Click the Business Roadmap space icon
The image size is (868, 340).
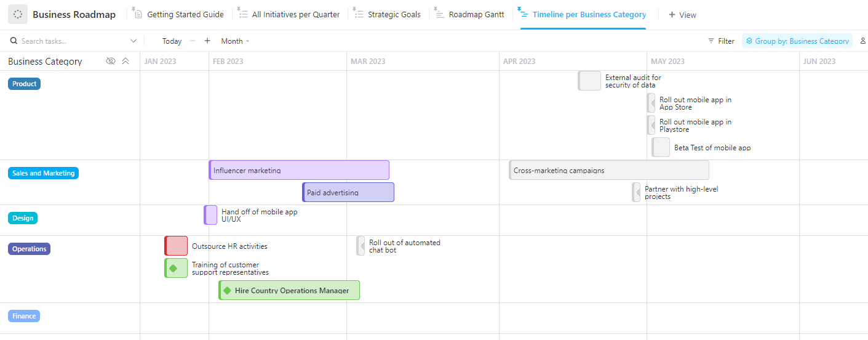[x=18, y=14]
